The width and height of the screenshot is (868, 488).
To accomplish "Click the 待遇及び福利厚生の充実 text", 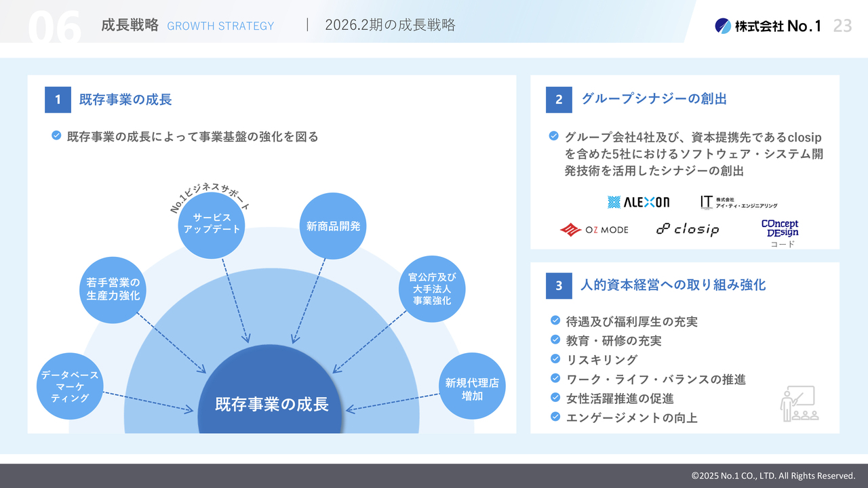I will click(x=632, y=321).
